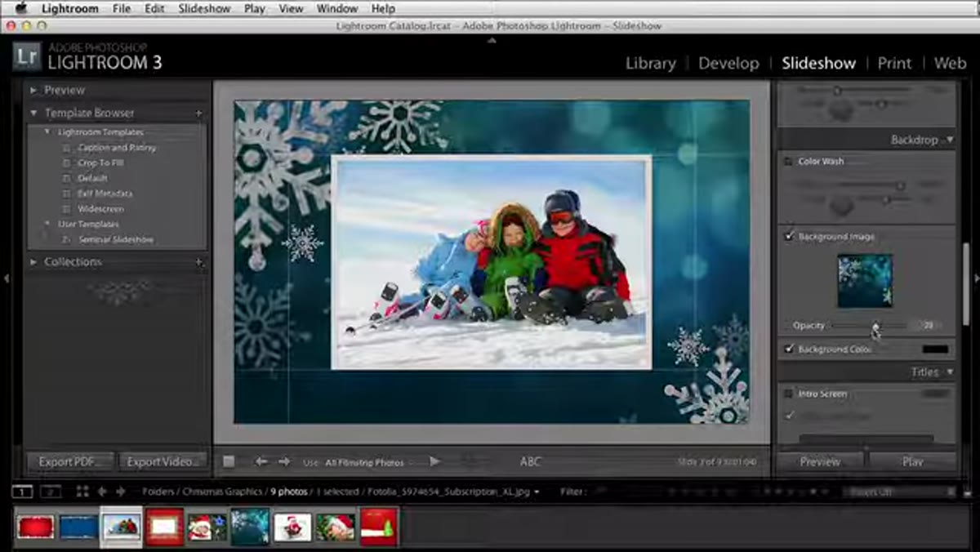Collapse the Titles panel
980x552 pixels.
(949, 372)
